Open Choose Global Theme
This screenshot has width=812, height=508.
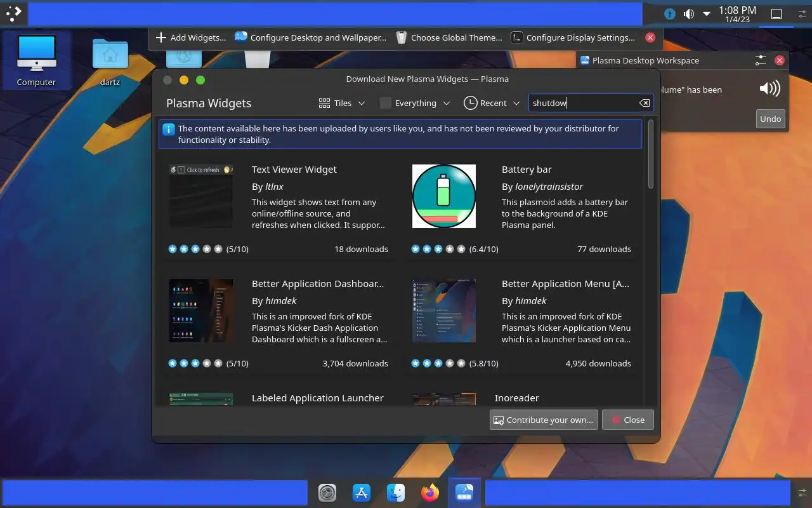click(449, 37)
